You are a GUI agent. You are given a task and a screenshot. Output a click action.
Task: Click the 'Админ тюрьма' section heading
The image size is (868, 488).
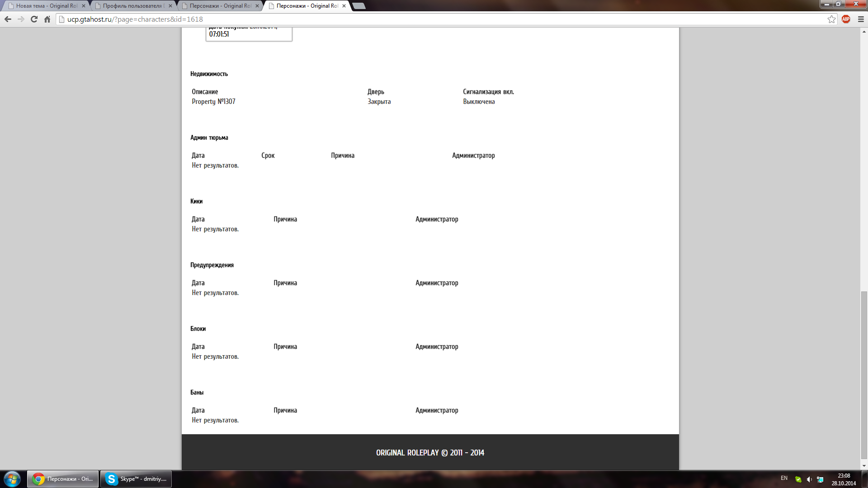pos(209,137)
